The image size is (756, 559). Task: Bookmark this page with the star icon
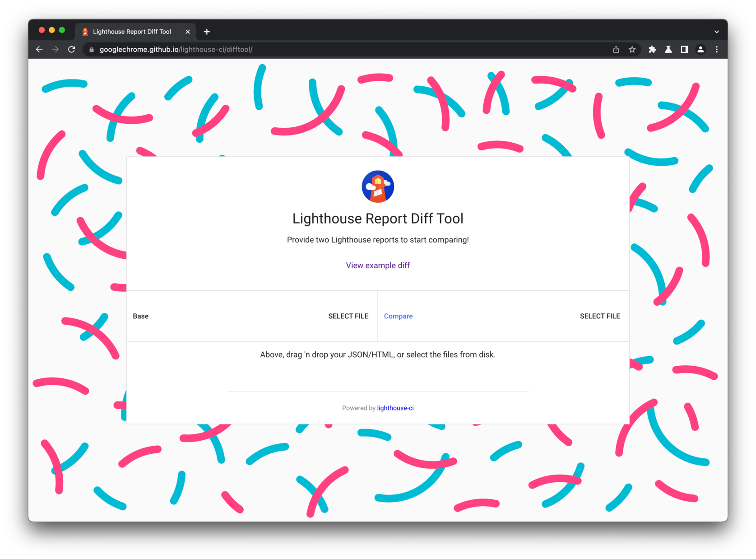tap(632, 50)
